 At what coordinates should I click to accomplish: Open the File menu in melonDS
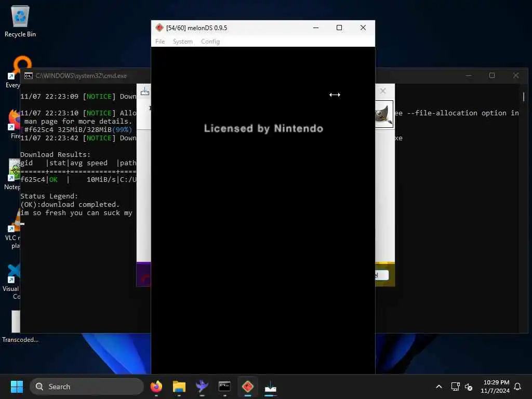point(160,42)
